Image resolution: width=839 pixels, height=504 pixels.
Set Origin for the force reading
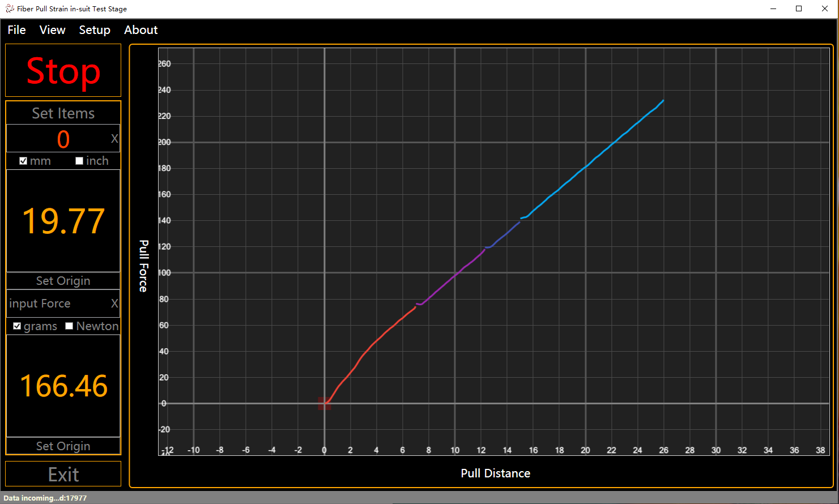[63, 446]
